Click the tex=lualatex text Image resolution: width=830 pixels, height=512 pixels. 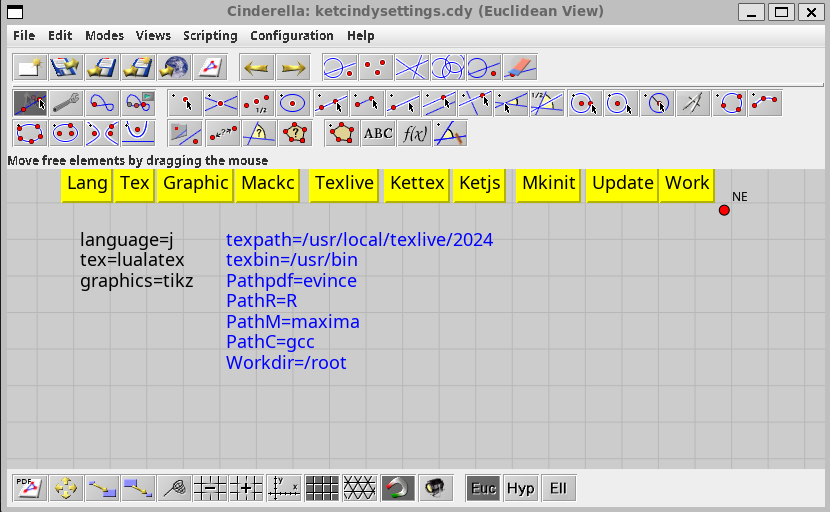132,260
